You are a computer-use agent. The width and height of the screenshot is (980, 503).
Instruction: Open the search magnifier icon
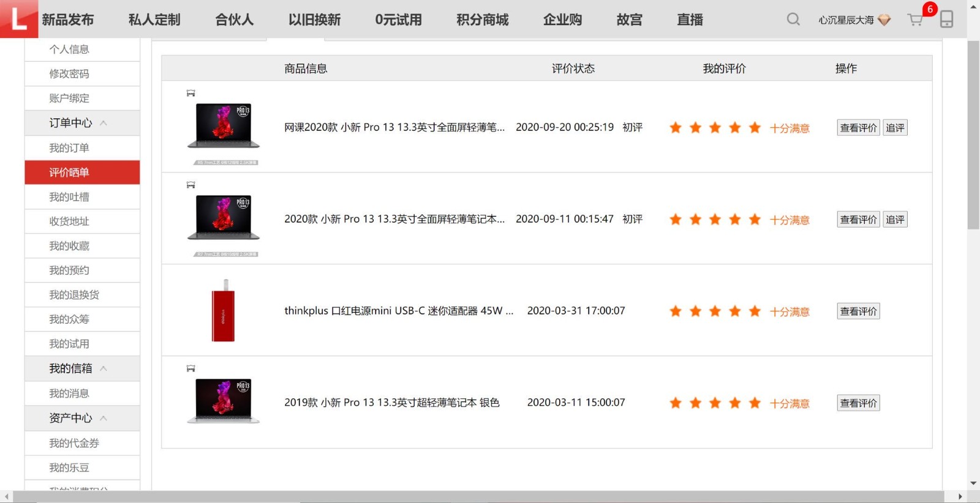(x=793, y=20)
